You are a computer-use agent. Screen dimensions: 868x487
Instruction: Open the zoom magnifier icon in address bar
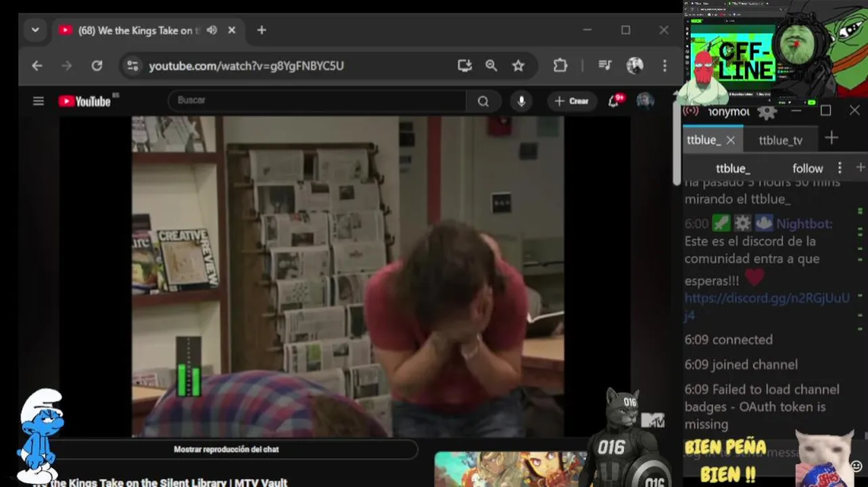tap(491, 66)
